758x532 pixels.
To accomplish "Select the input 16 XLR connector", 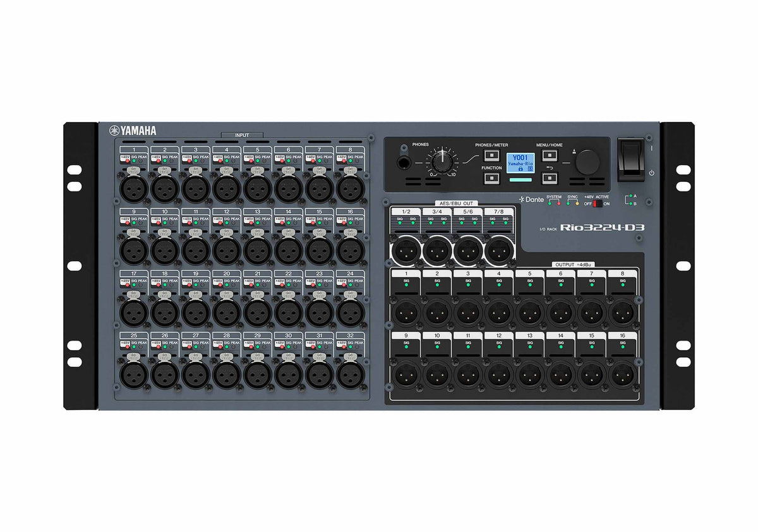I will point(351,250).
